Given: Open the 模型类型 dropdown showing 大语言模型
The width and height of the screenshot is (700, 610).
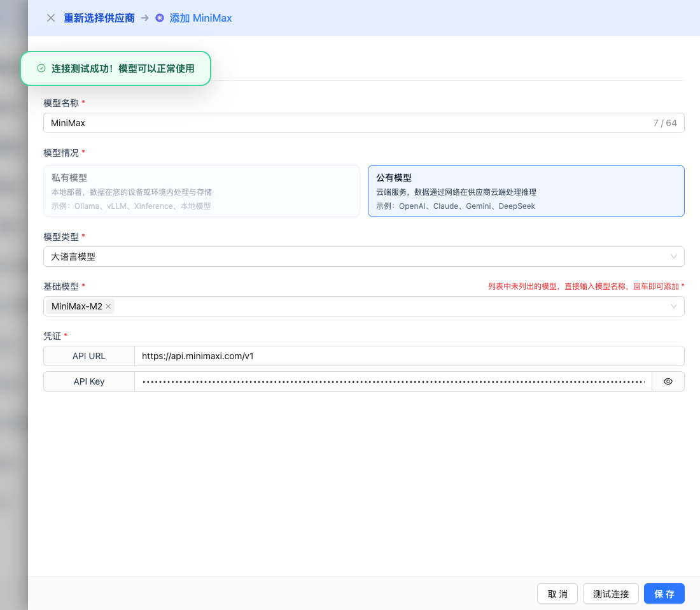Looking at the screenshot, I should point(363,257).
